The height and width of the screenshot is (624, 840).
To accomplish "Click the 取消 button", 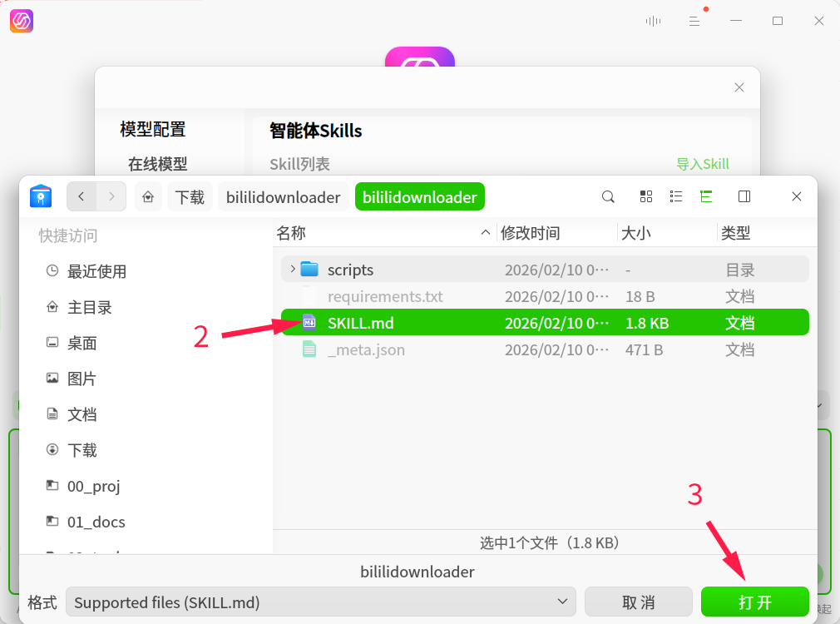I will coord(638,602).
